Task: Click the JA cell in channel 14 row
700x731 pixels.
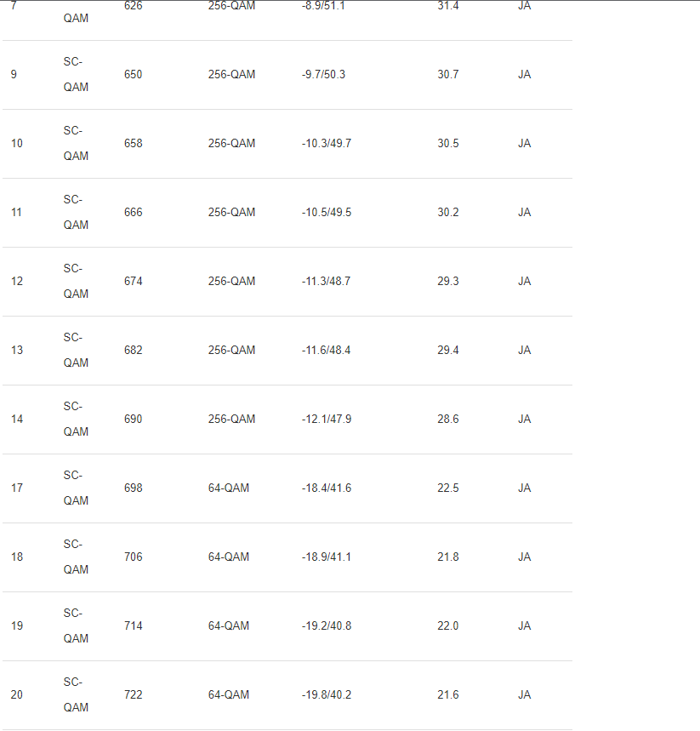Action: [524, 420]
